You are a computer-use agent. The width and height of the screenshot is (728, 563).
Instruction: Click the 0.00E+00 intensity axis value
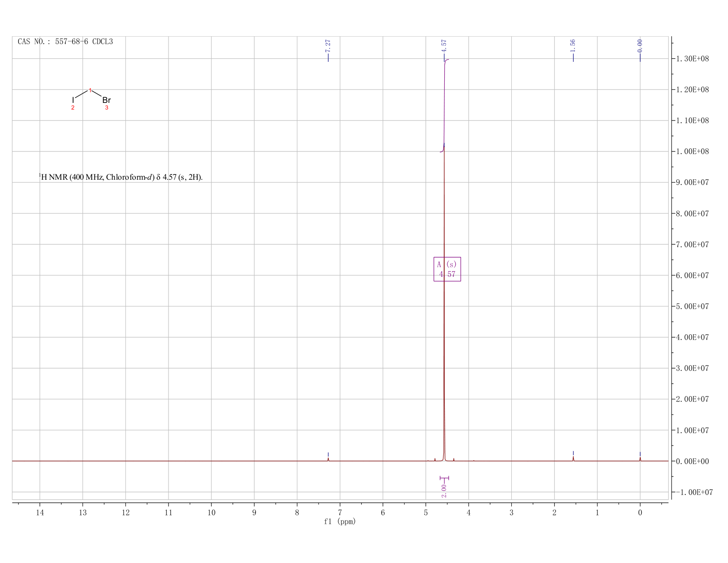(x=692, y=461)
